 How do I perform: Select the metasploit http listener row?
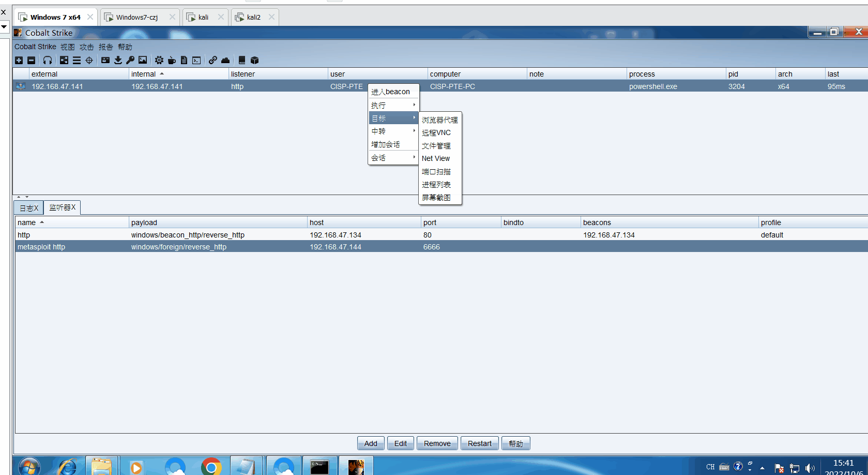tap(441, 247)
